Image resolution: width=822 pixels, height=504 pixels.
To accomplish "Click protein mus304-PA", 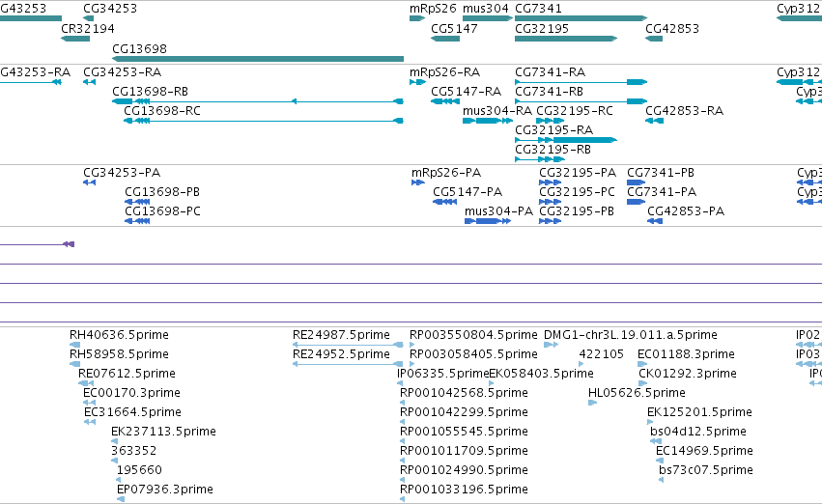I will 498,211.
